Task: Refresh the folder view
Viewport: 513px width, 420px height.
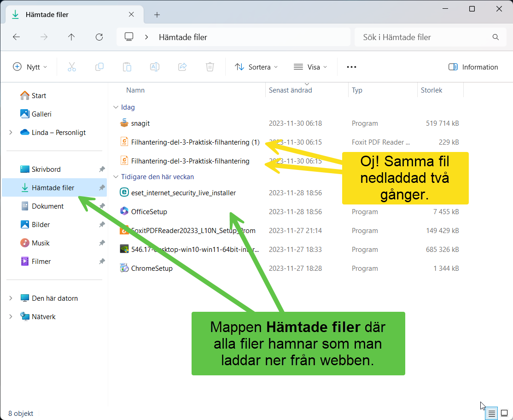Action: [x=99, y=37]
